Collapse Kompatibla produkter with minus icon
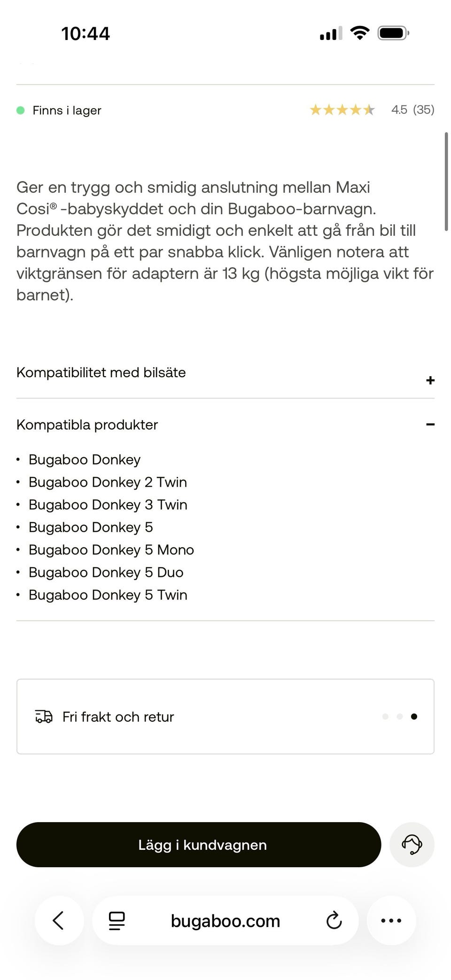Image resolution: width=451 pixels, height=980 pixels. 430,425
